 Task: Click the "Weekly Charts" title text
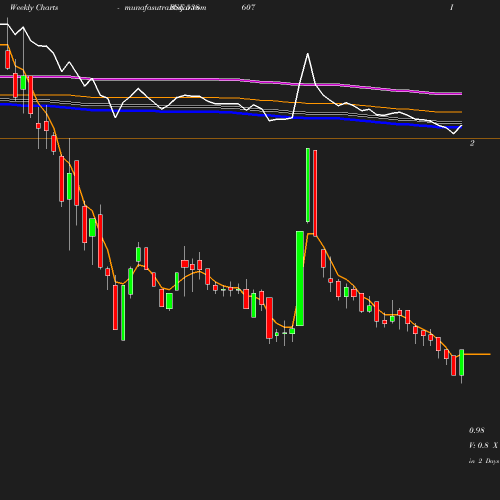point(34,7)
